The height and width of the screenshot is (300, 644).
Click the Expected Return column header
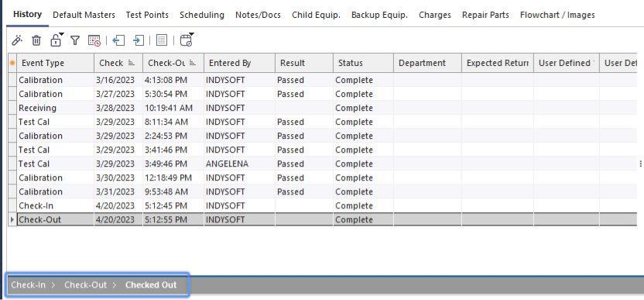tap(498, 63)
